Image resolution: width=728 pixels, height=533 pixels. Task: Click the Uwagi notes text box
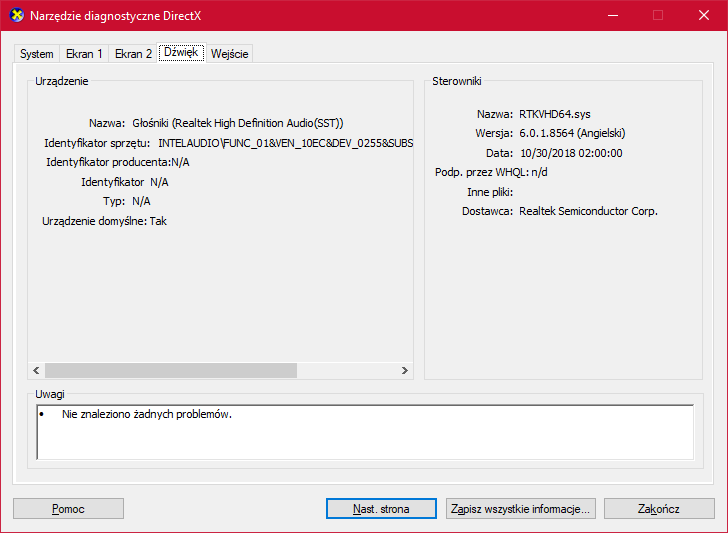point(365,432)
